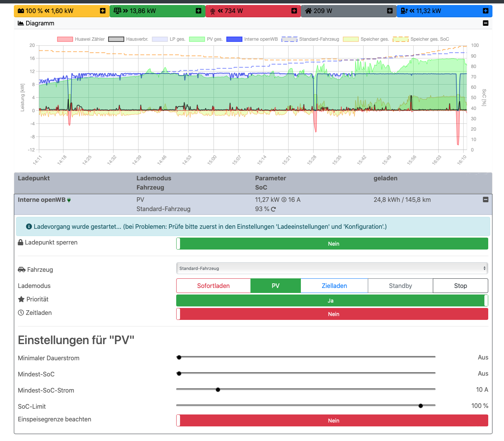
Task: Click the charging station icon
Action: click(x=404, y=11)
